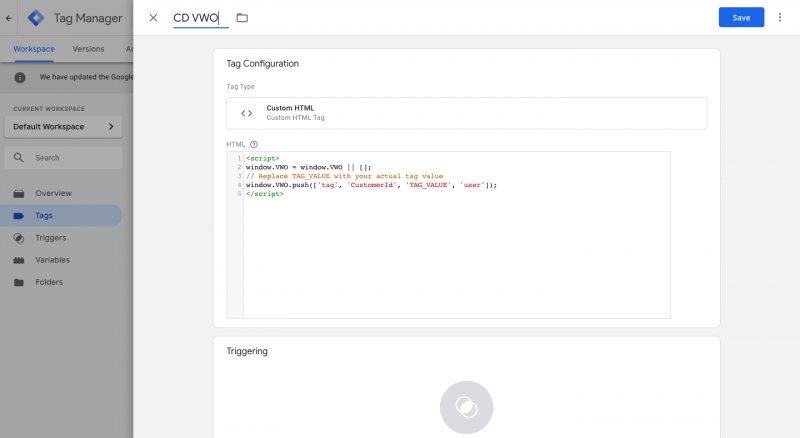
Task: Click the Tag Configuration heading
Action: (x=263, y=64)
